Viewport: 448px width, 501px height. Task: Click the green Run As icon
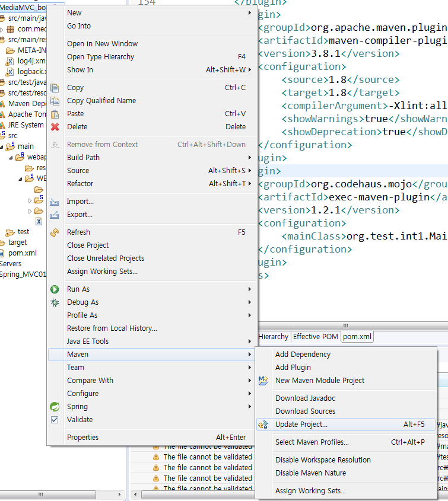55,289
